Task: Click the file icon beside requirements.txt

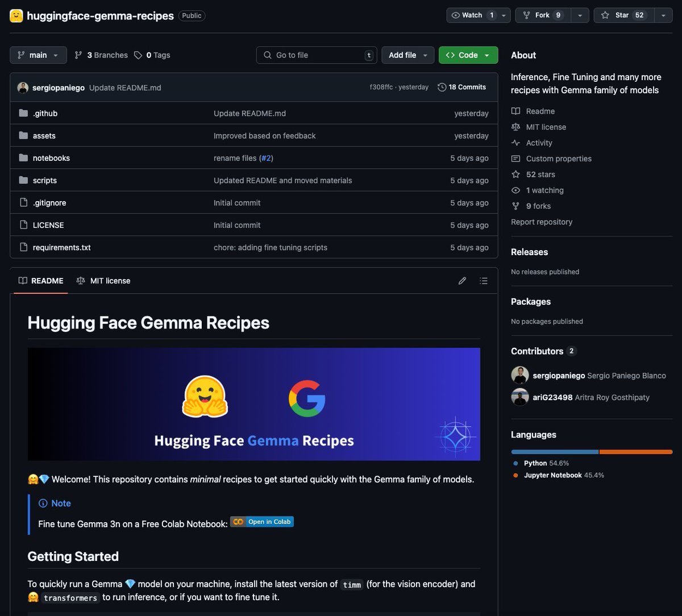Action: (23, 247)
